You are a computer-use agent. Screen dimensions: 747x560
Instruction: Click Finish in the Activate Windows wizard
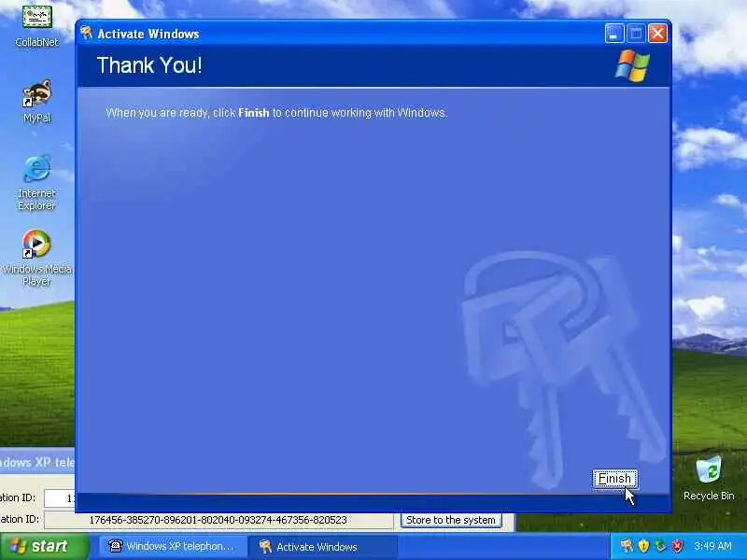614,479
